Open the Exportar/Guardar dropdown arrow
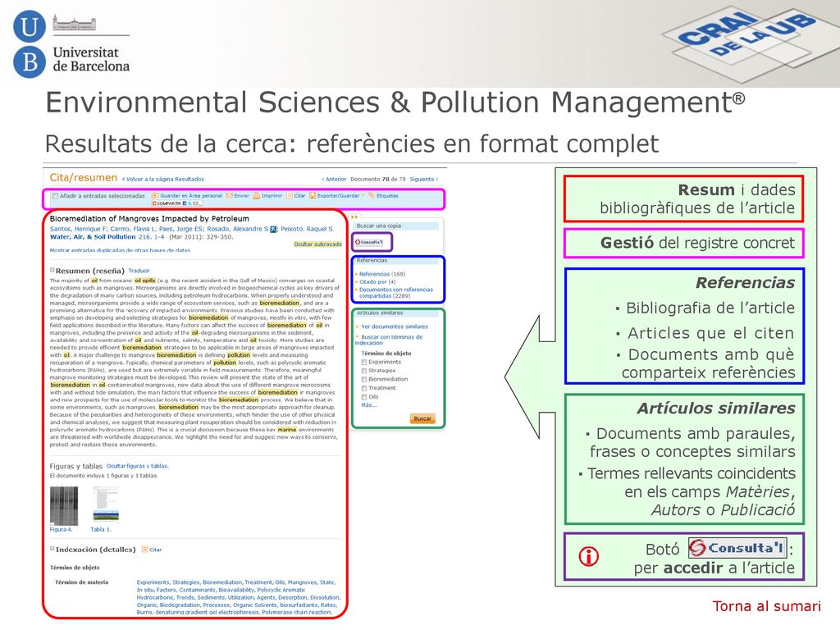This screenshot has height=630, width=840. coord(363,196)
